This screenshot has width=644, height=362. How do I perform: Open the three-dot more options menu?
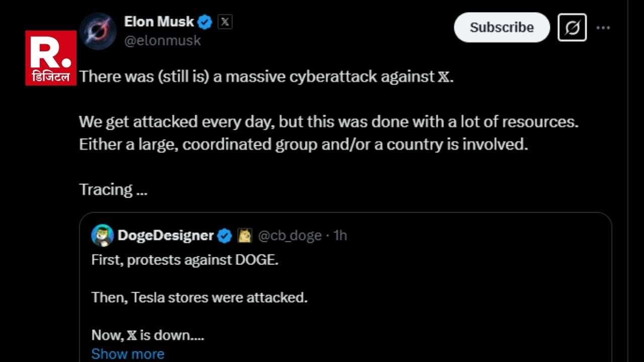click(603, 28)
